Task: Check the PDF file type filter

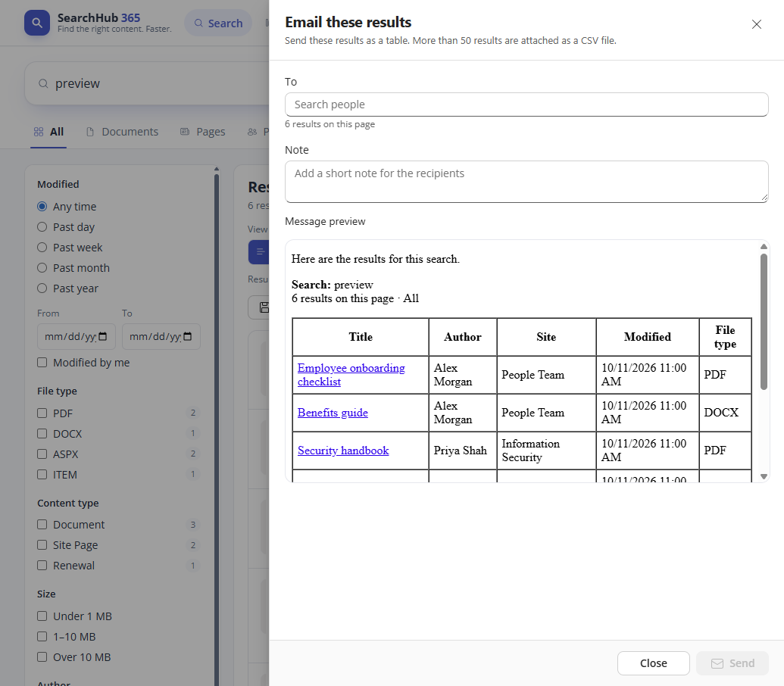Action: [42, 413]
